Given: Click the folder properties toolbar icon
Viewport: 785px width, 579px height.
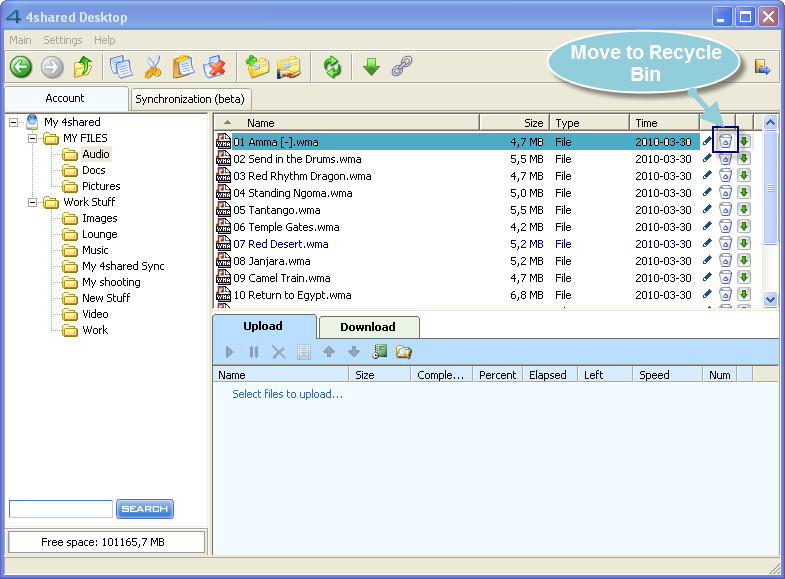Looking at the screenshot, I should [x=289, y=67].
